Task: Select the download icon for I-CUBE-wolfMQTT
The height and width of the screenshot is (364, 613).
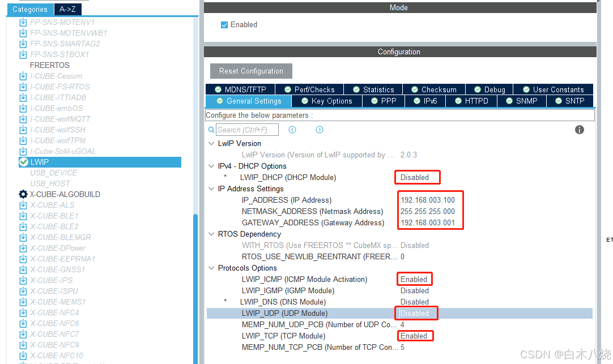Action: 23,119
